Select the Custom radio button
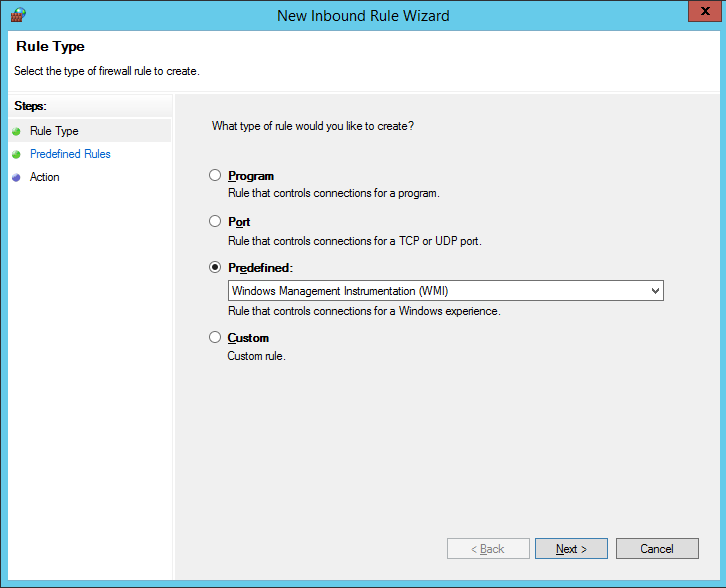The image size is (726, 588). pyautogui.click(x=215, y=337)
